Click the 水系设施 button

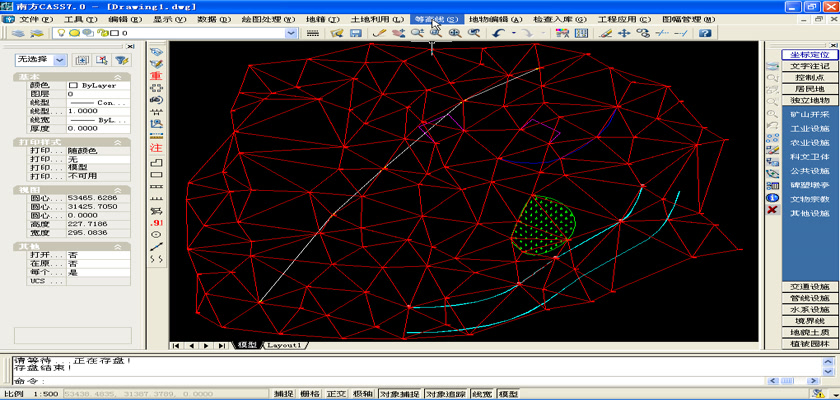(809, 310)
